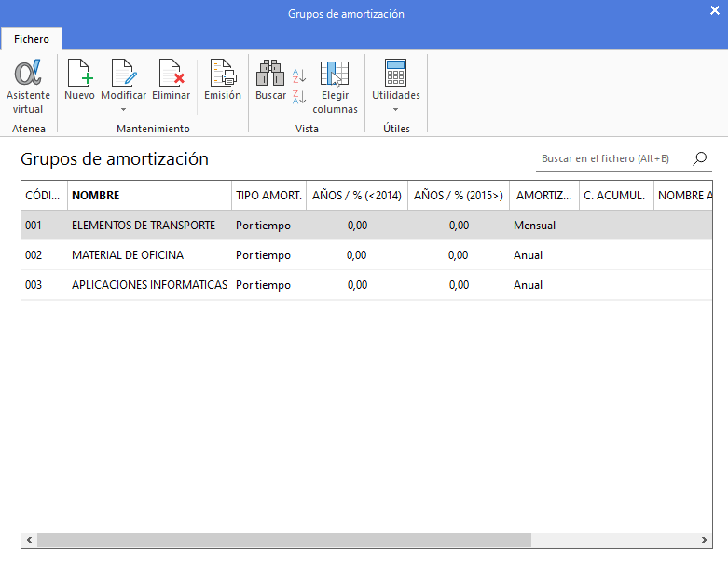The width and height of the screenshot is (728, 574).
Task: Expand the Modificar dropdown arrow
Action: (x=123, y=109)
